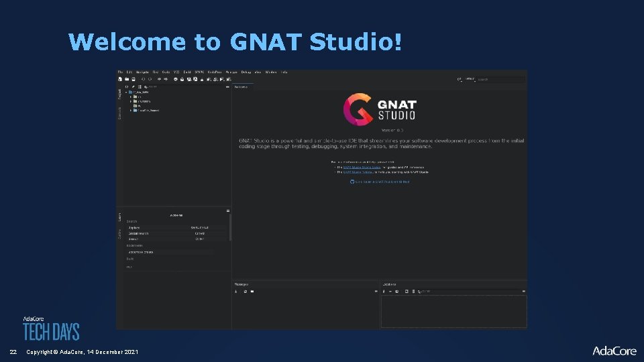Open the SPARK menu
The image size is (644, 362).
pos(200,72)
